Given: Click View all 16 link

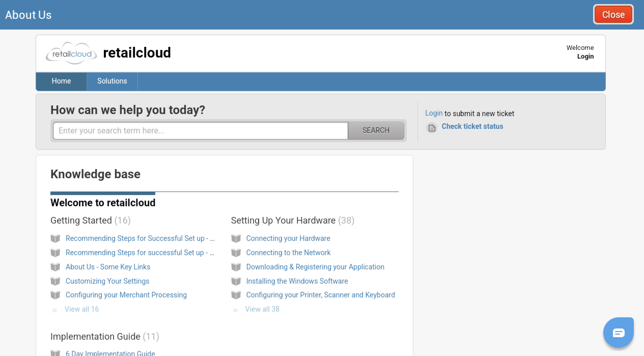Looking at the screenshot, I should (82, 309).
